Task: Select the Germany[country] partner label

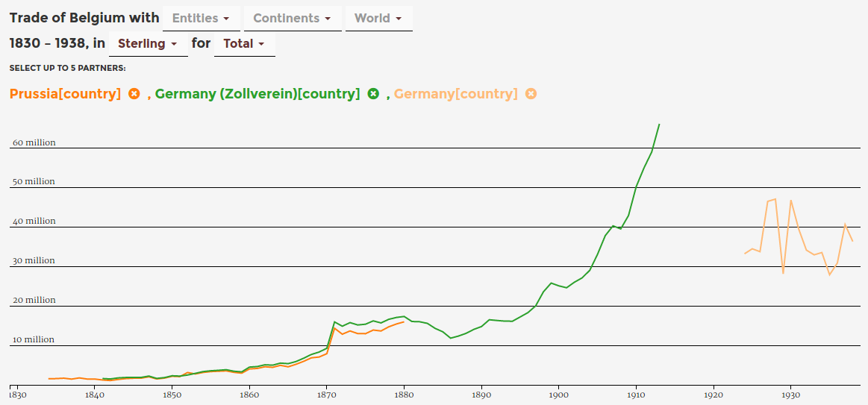Action: [455, 94]
